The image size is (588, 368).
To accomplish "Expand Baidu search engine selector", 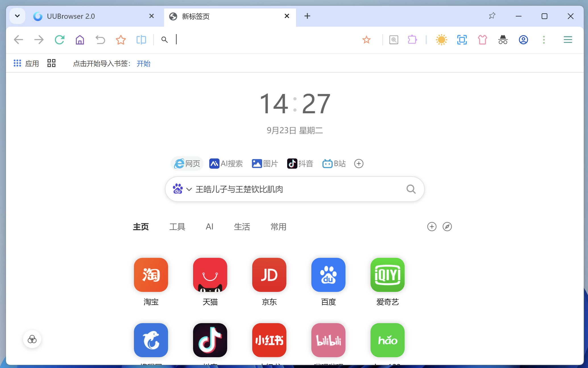I will 189,189.
